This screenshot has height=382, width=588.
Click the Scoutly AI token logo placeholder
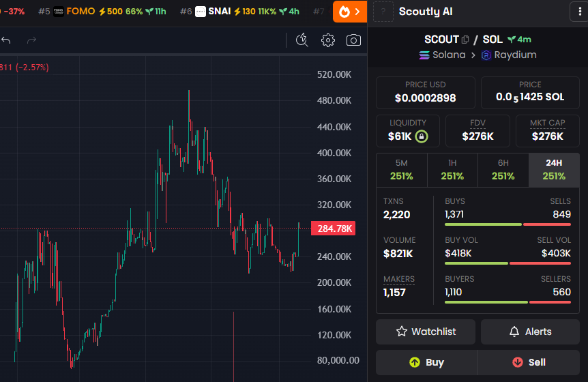(x=383, y=12)
